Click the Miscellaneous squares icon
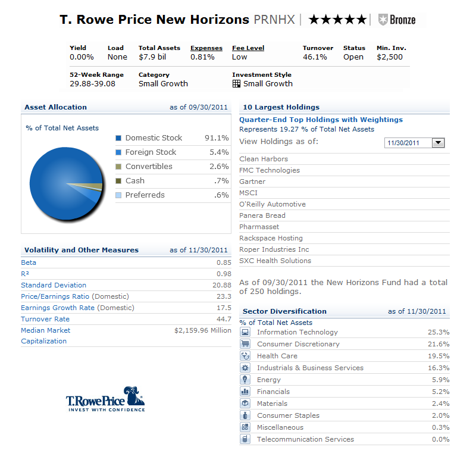This screenshot has width=476, height=469. [245, 427]
